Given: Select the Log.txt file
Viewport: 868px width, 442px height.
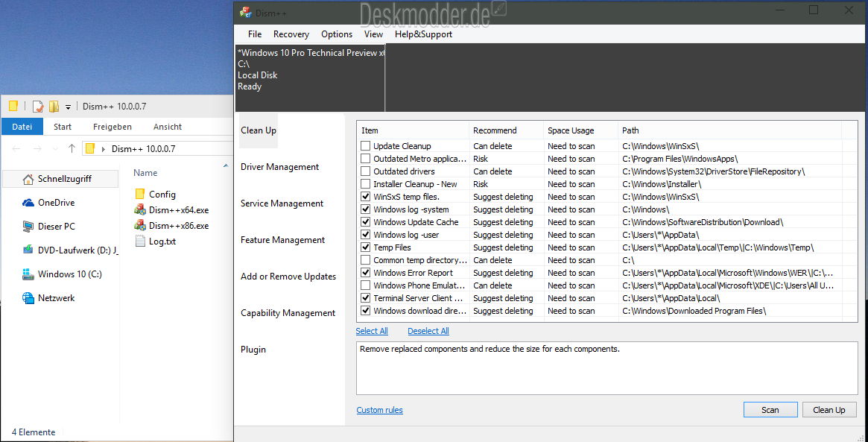Looking at the screenshot, I should (x=156, y=241).
